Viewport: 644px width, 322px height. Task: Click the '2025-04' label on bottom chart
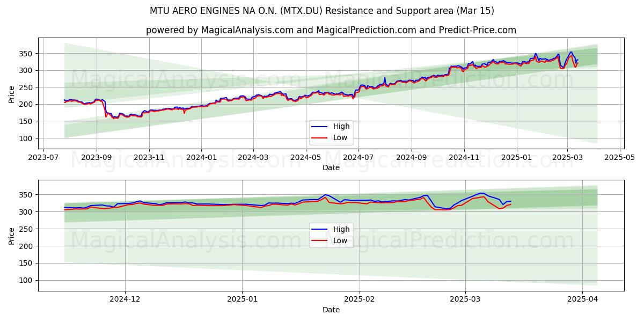[x=582, y=300]
